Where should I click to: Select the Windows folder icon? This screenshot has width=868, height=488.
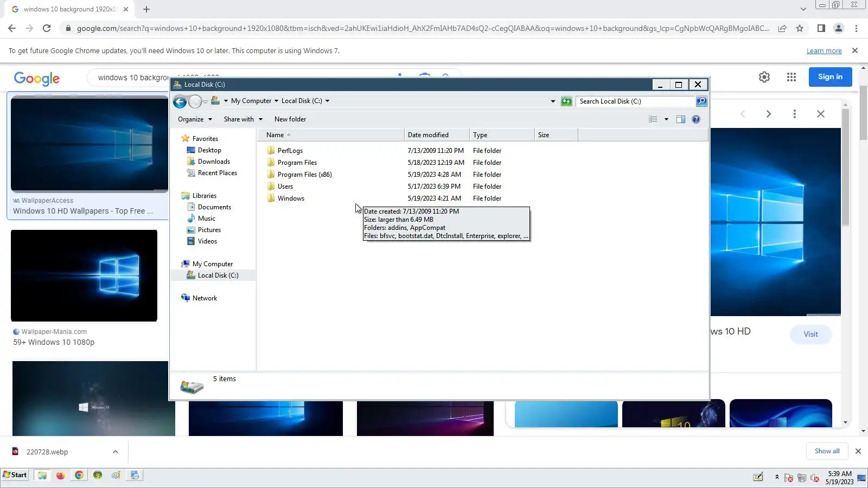(271, 198)
